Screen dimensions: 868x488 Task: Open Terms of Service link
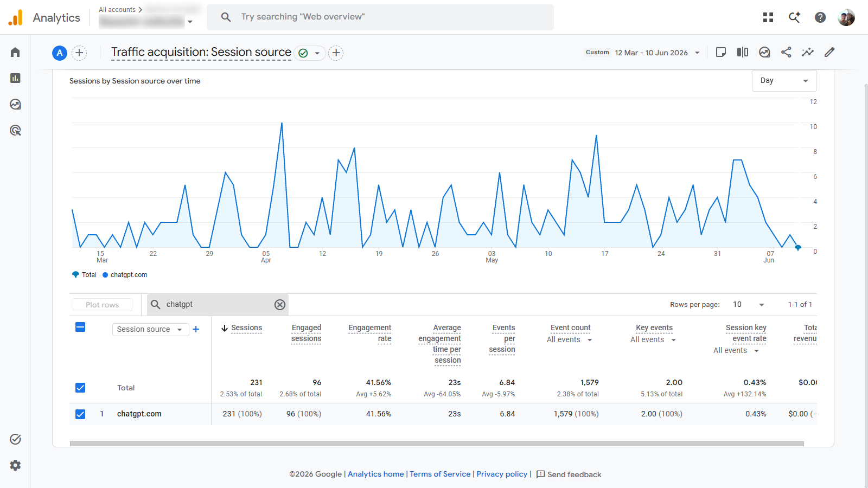tap(440, 474)
